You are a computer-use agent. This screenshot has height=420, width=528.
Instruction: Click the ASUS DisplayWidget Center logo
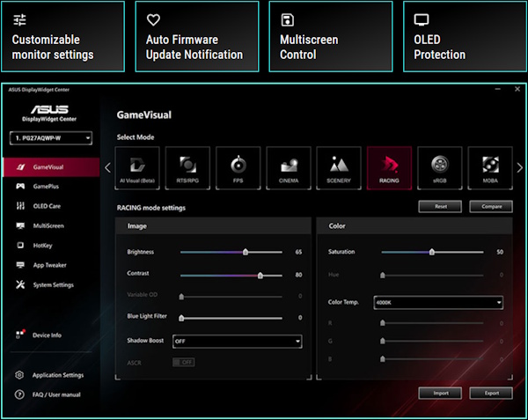(49, 114)
